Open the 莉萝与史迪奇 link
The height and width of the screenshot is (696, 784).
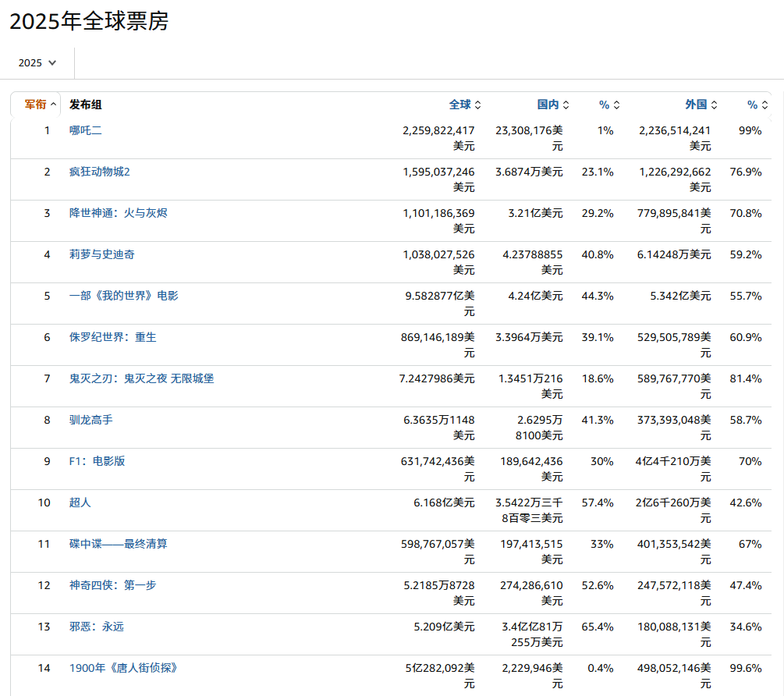click(102, 254)
